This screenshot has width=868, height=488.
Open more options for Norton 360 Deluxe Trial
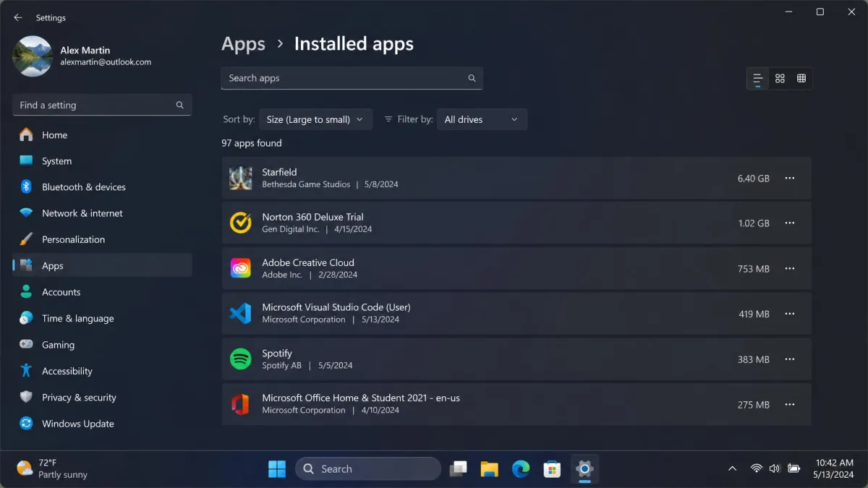(x=790, y=223)
